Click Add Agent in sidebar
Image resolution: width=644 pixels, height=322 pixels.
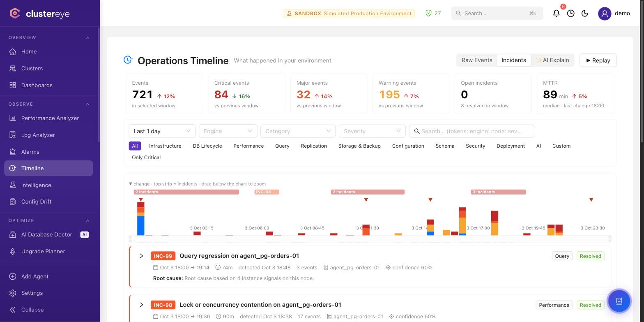48,276
